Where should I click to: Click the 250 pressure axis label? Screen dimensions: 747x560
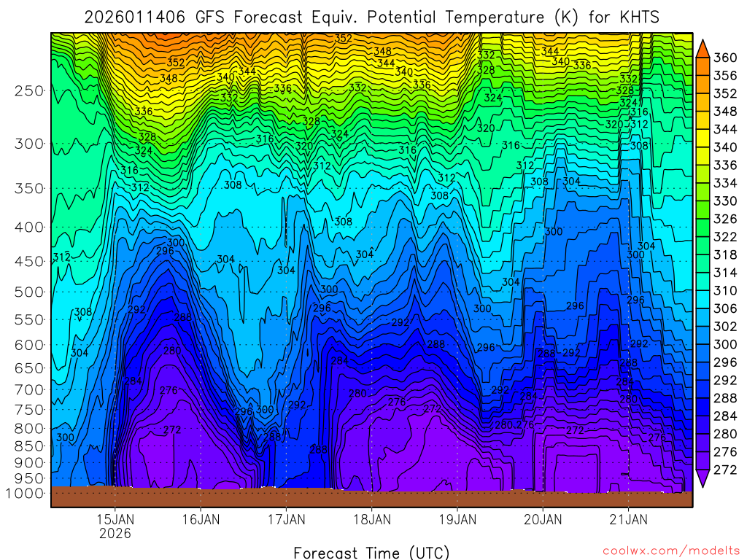point(28,90)
